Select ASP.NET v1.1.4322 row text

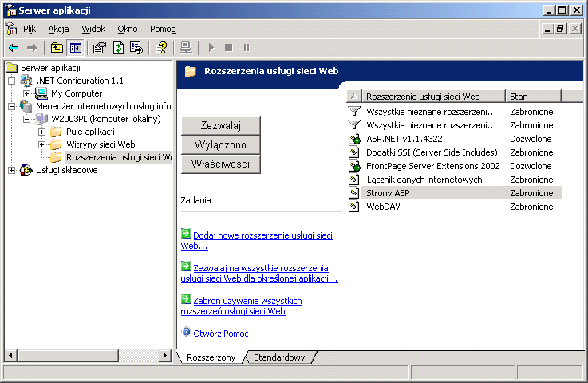(404, 139)
